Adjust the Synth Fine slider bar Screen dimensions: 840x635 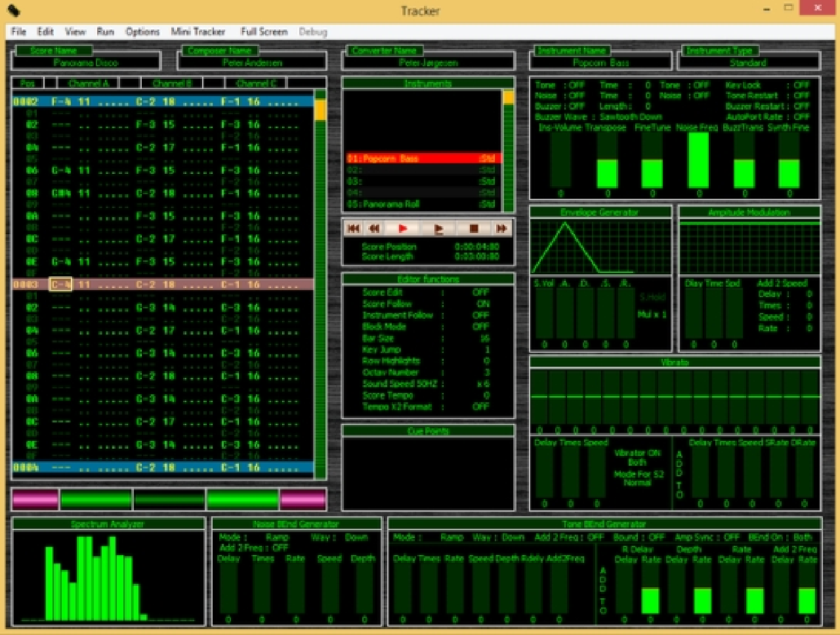click(x=789, y=160)
